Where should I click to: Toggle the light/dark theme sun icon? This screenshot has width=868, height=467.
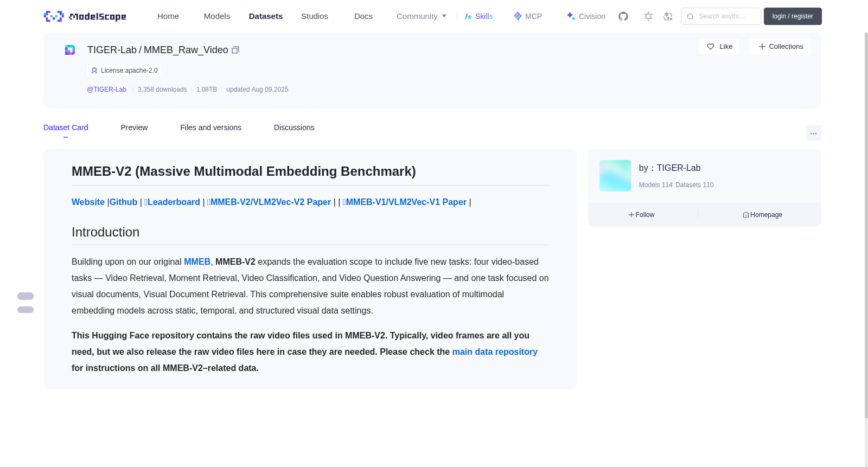tap(648, 16)
